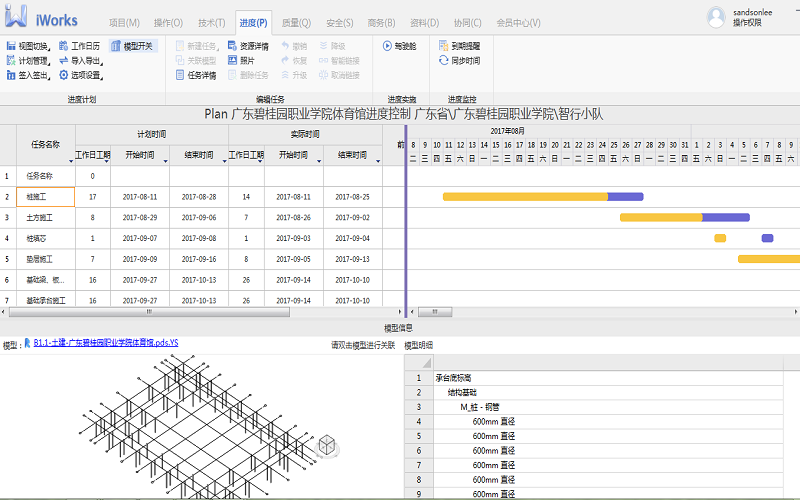Open the 会员中心(V) tab
The width and height of the screenshot is (800, 500).
pos(518,22)
